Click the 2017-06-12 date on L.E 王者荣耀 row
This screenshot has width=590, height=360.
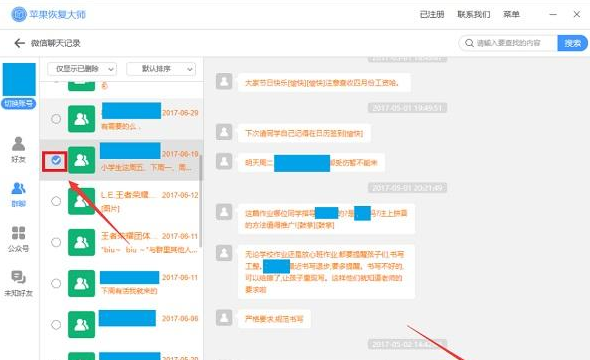click(180, 195)
